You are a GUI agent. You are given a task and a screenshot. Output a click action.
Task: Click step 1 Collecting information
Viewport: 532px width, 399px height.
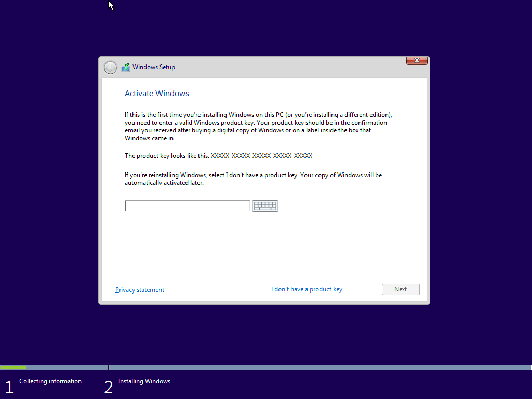point(50,381)
